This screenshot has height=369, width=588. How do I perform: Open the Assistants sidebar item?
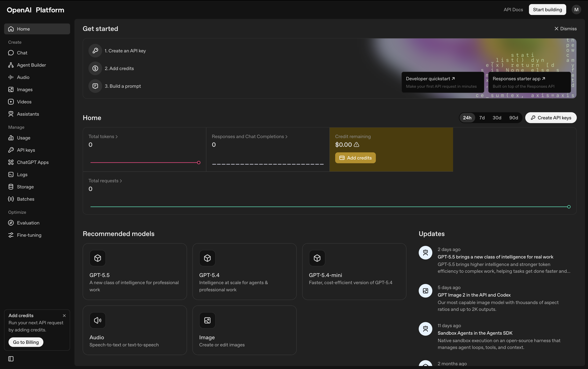click(x=37, y=114)
